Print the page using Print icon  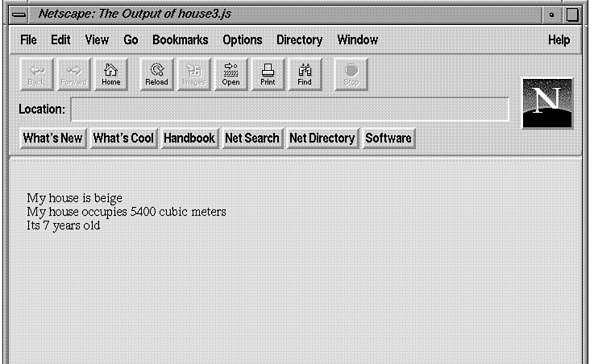(x=268, y=74)
